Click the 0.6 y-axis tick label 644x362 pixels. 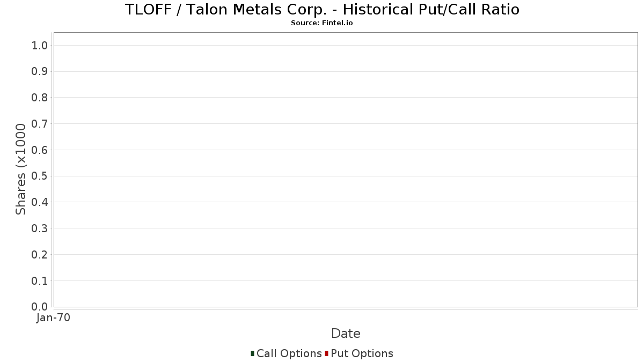pos(40,150)
